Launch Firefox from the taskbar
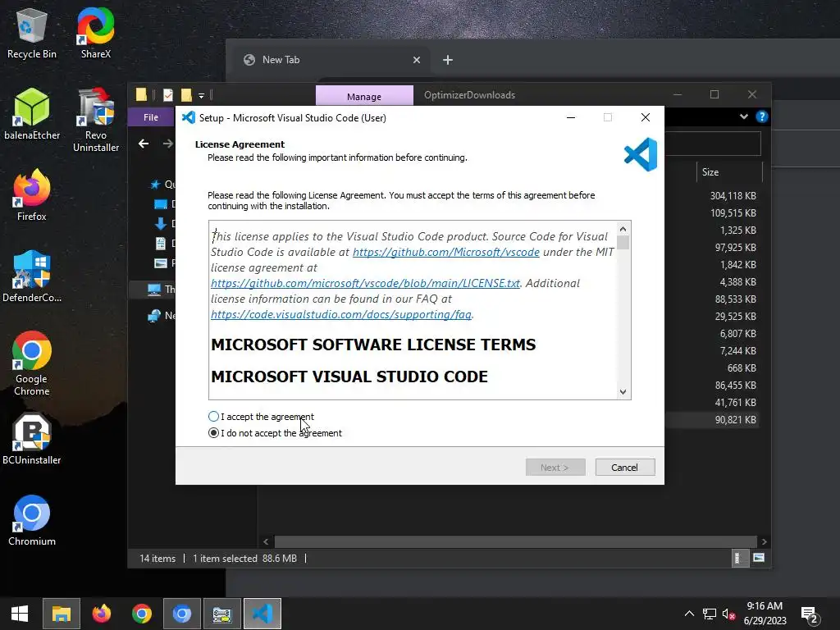 (101, 614)
